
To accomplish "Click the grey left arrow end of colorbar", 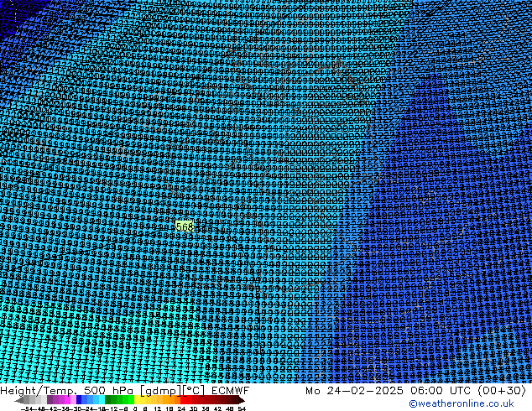I will pos(19,401).
